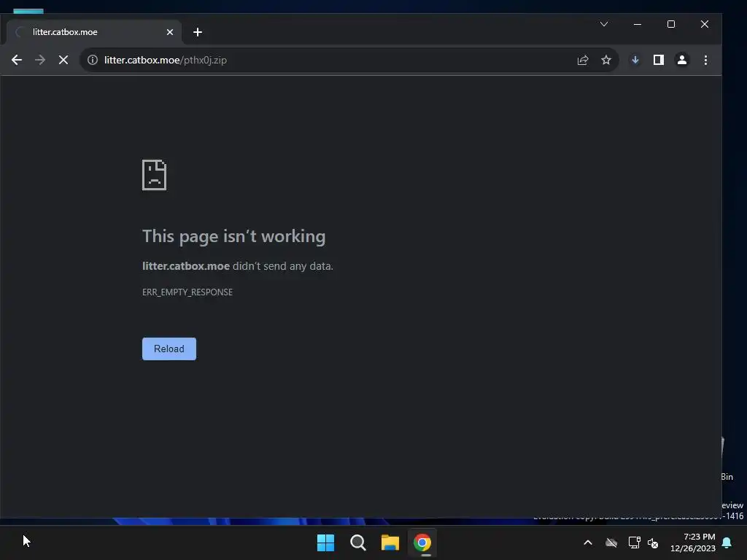Viewport: 747px width, 560px height.
Task: Click the muted volume tray icon
Action: [x=653, y=542]
